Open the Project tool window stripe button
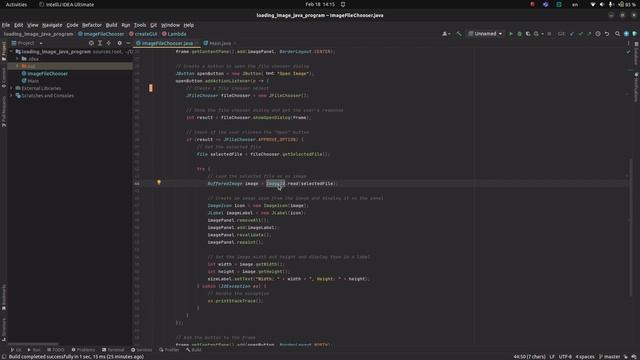The image size is (640, 360). (4, 51)
